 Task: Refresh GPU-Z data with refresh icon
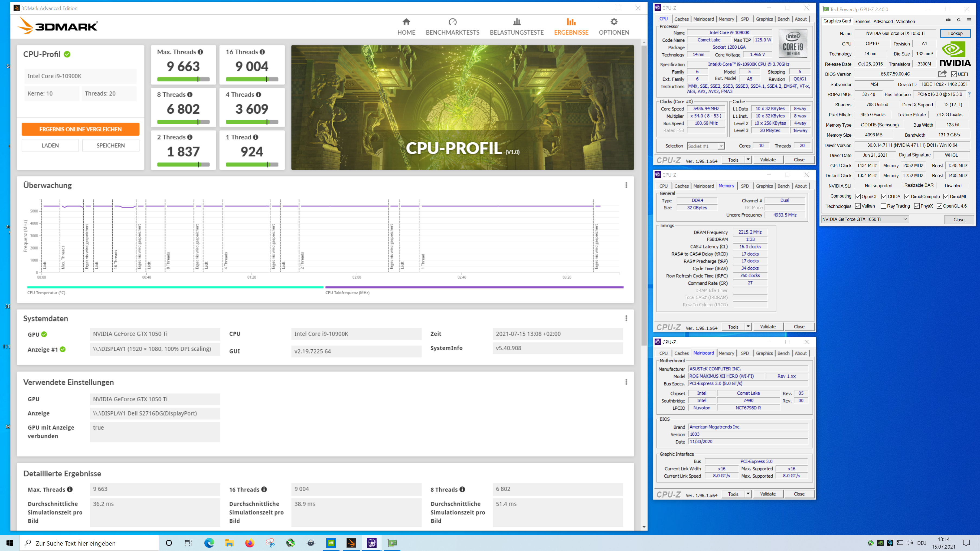[959, 20]
